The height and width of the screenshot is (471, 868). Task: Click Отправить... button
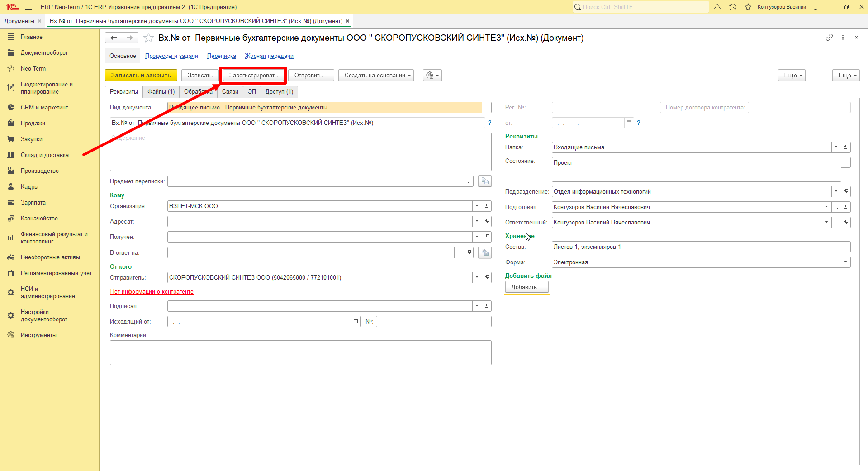(311, 75)
